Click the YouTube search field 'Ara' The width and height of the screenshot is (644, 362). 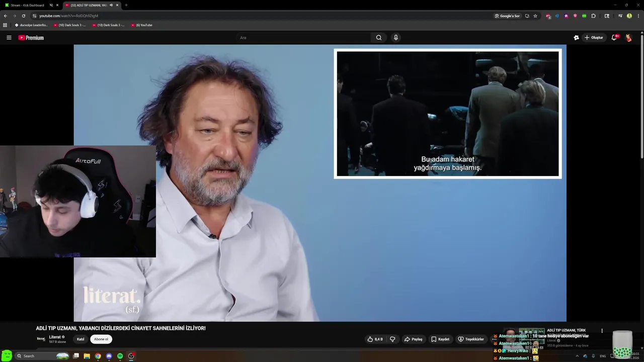click(x=304, y=38)
